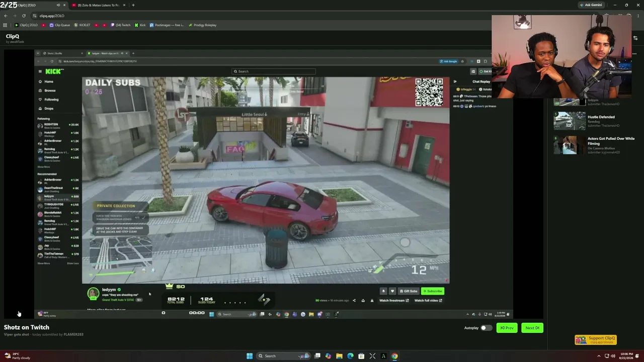This screenshot has width=644, height=362.
Task: Click the Support ClipQ donate banner
Action: click(x=596, y=340)
